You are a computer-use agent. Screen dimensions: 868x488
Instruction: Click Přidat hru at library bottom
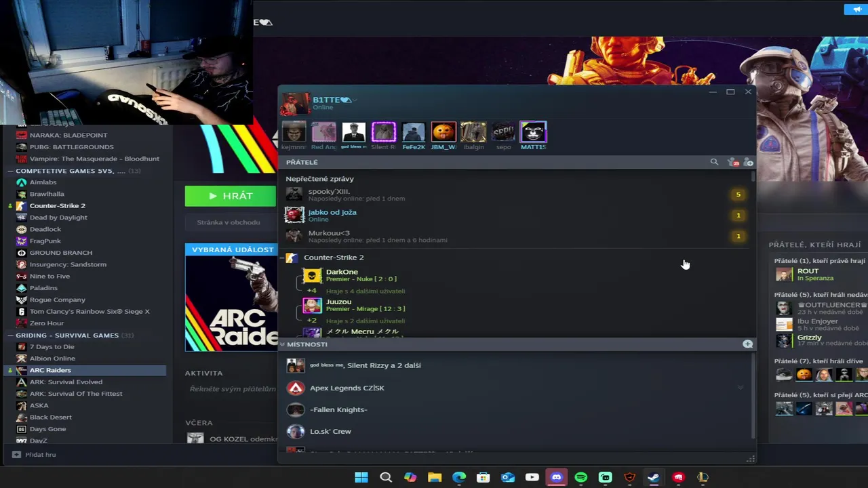click(x=35, y=454)
